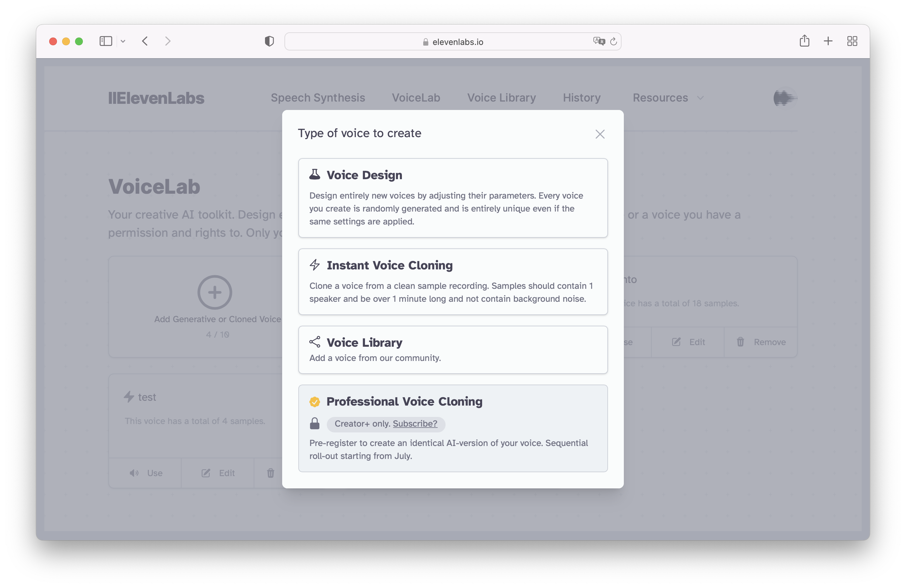
Task: Close the voice type dialog
Action: [x=600, y=134]
